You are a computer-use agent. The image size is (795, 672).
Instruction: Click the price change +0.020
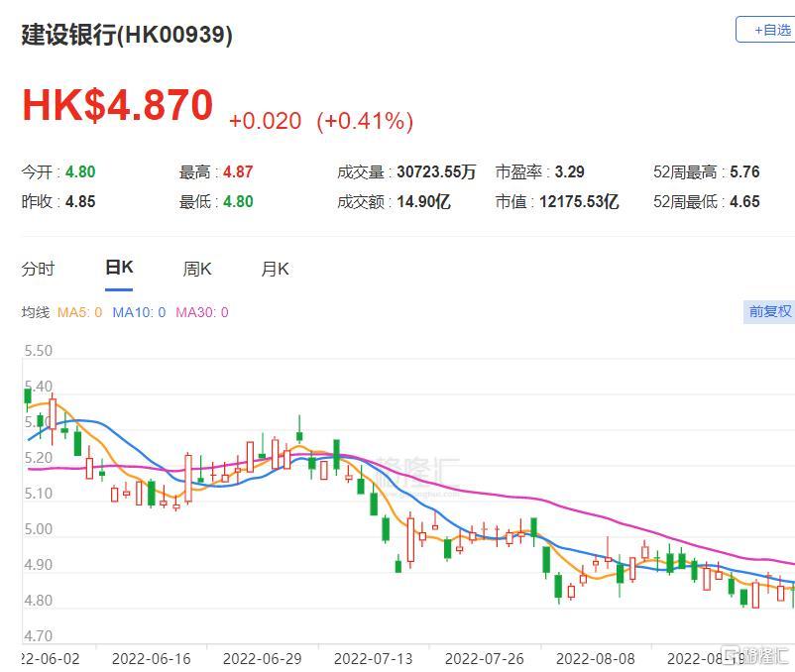pos(266,122)
